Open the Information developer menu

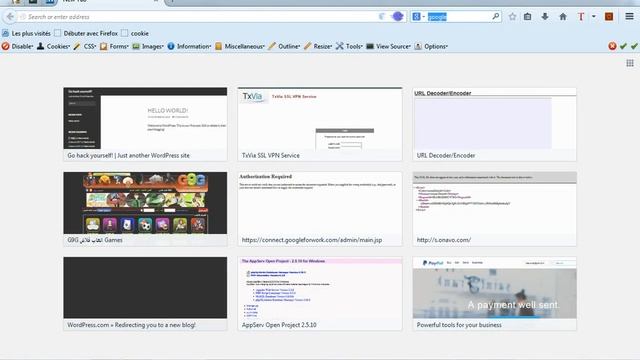(x=189, y=47)
